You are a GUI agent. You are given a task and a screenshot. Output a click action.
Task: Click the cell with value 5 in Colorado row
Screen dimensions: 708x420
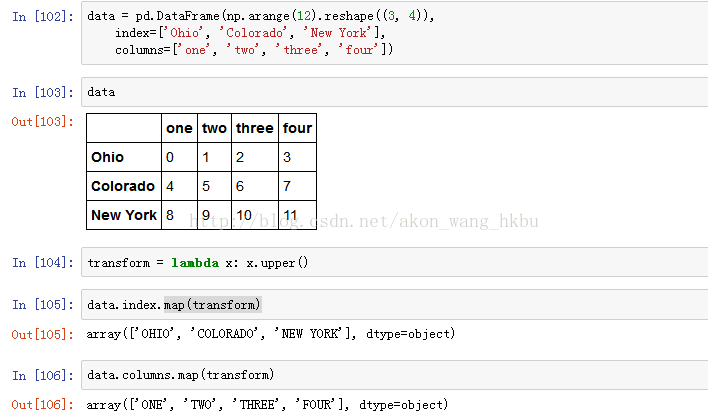[214, 186]
